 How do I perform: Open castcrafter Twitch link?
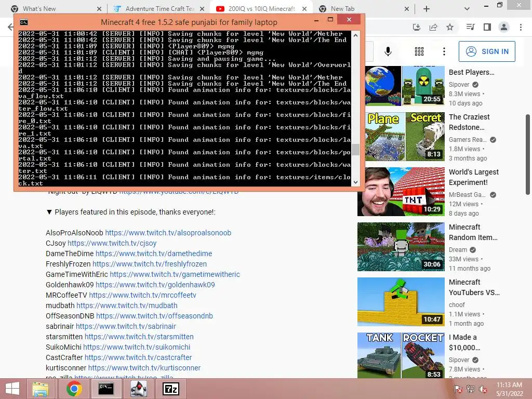pos(138,357)
